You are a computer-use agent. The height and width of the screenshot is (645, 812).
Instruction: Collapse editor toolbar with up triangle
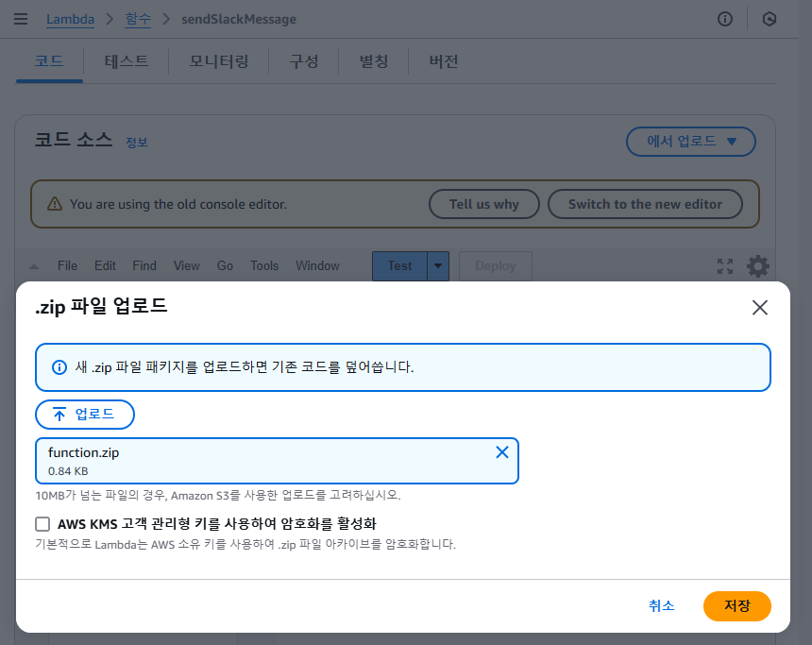pyautogui.click(x=34, y=267)
